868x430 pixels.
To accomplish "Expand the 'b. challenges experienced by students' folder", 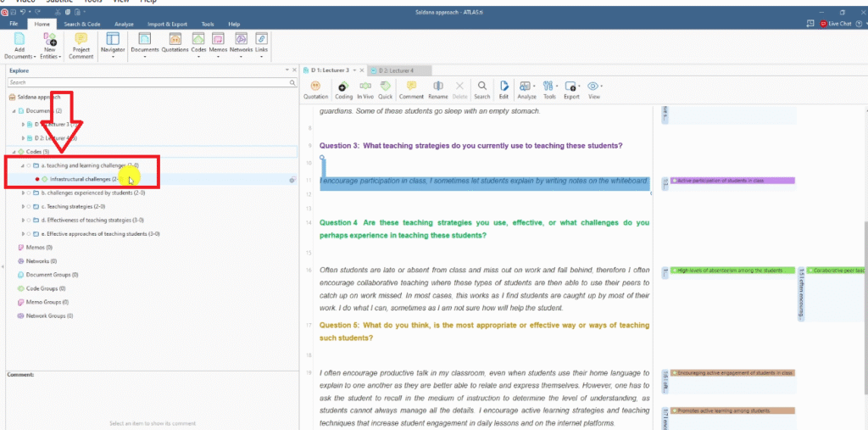I will click(23, 193).
